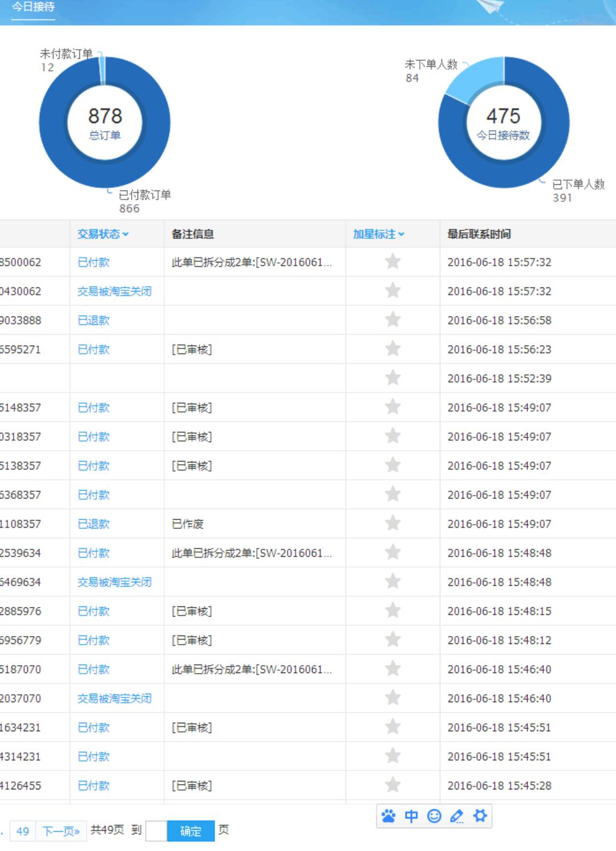Screen dimensions: 616x851
Task: Open the emoji smiley face panel
Action: 434,816
